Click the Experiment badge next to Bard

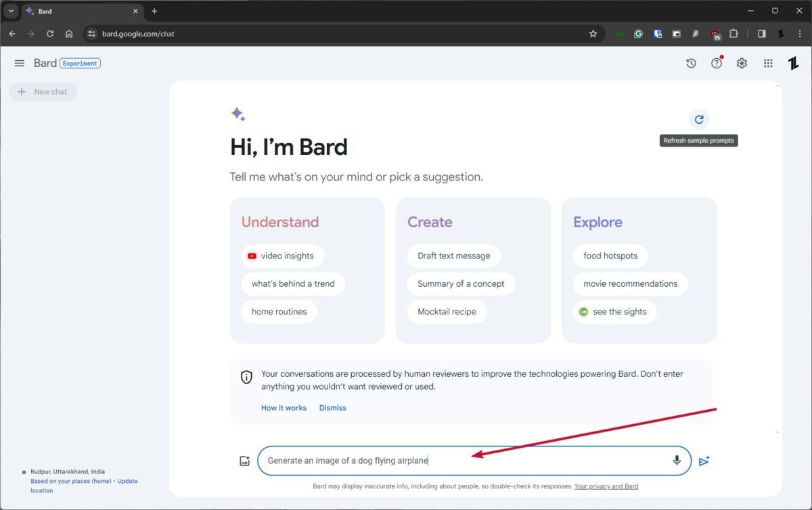pyautogui.click(x=80, y=63)
